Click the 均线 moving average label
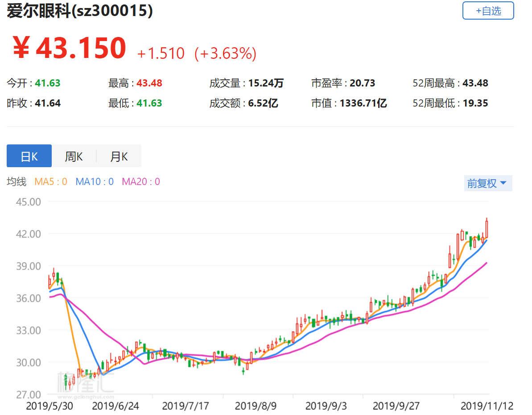Screen dimensions: 532x415 (16, 182)
